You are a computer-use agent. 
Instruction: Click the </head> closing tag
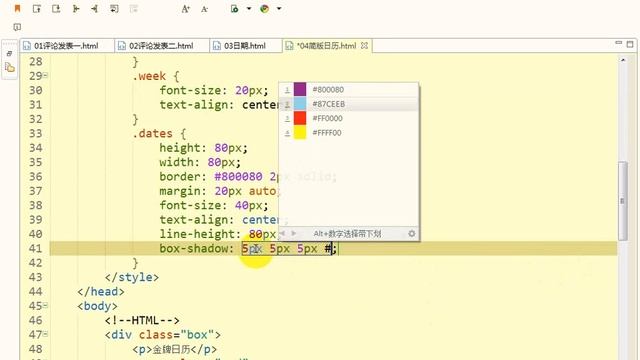(101, 291)
